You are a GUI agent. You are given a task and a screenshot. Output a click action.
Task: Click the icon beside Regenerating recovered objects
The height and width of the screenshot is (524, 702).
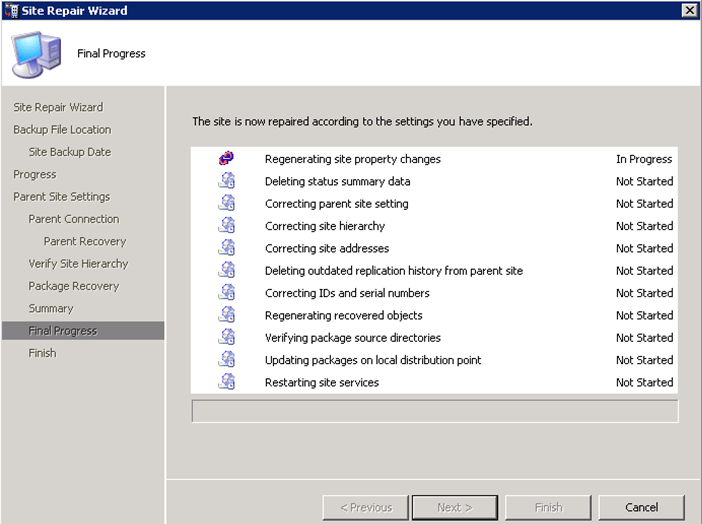coord(227,315)
